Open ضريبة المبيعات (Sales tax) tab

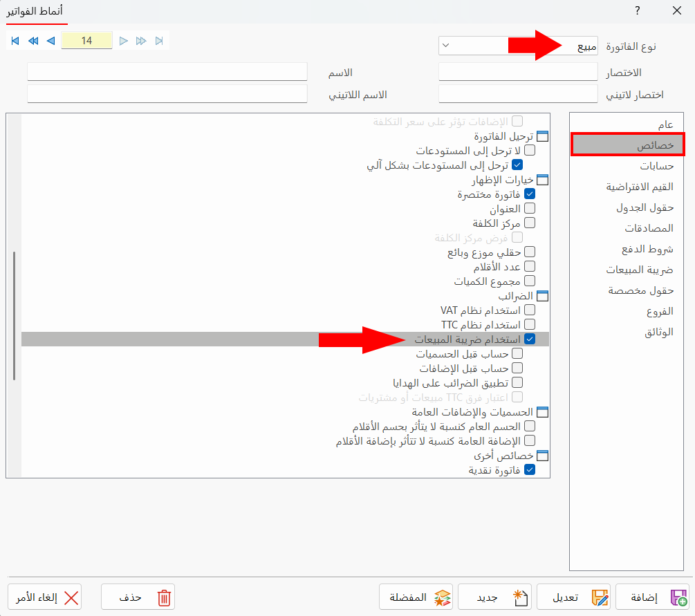[627, 270]
